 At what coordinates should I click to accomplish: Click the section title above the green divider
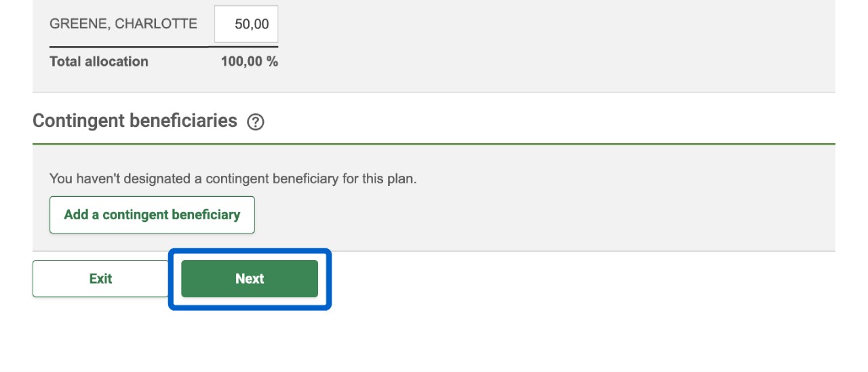point(135,121)
